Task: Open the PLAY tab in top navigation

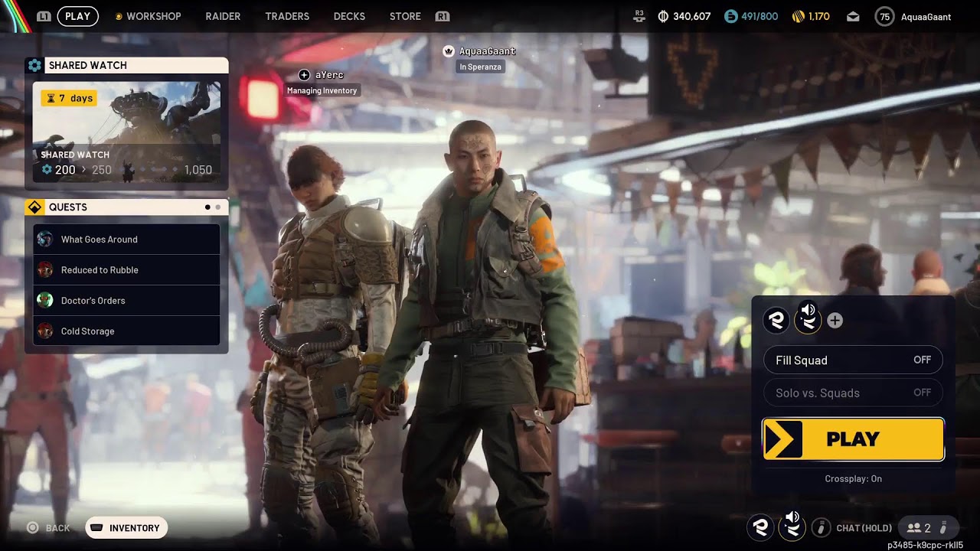Action: pyautogui.click(x=77, y=16)
